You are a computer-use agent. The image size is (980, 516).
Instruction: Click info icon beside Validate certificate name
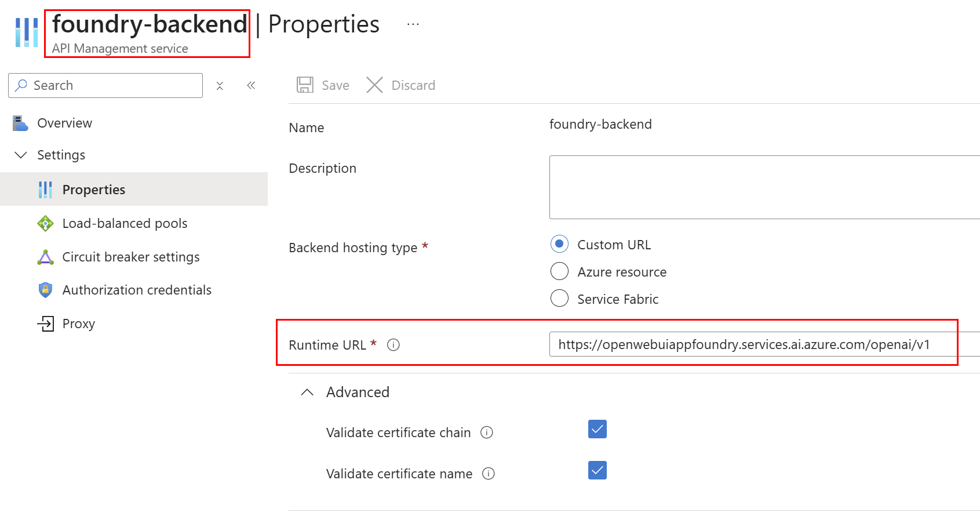(489, 474)
